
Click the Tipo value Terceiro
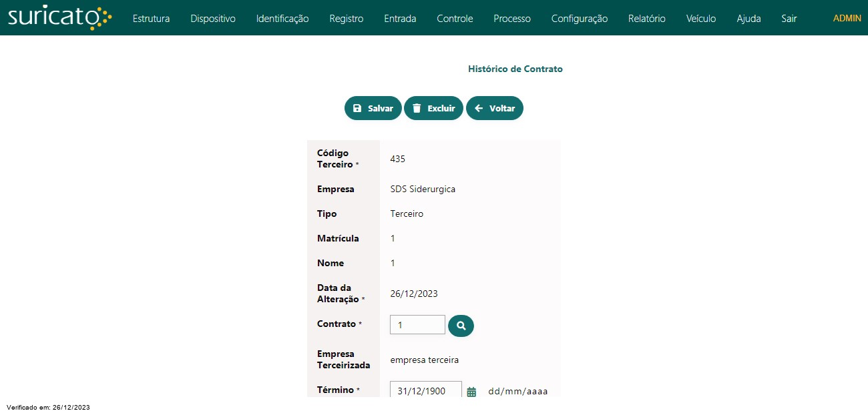pos(407,214)
